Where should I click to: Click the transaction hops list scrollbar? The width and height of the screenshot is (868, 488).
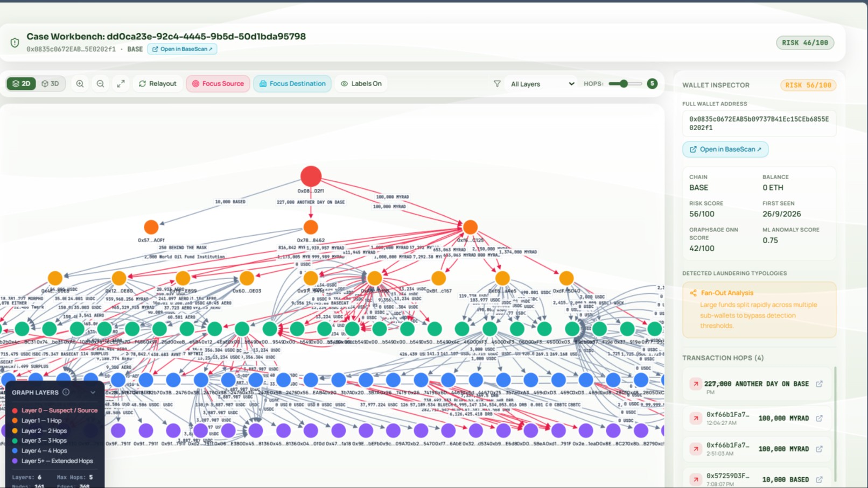coord(835,425)
